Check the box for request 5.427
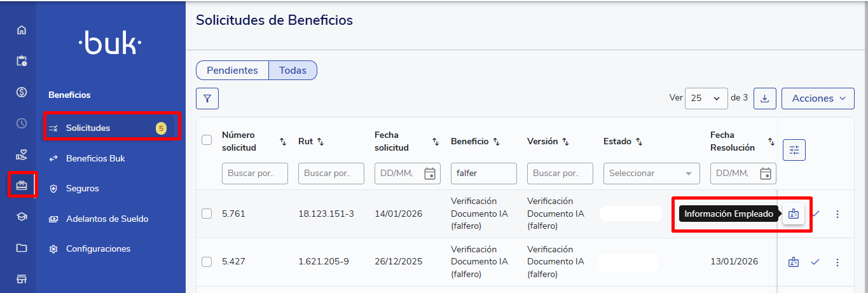The height and width of the screenshot is (293, 868). pos(207,262)
